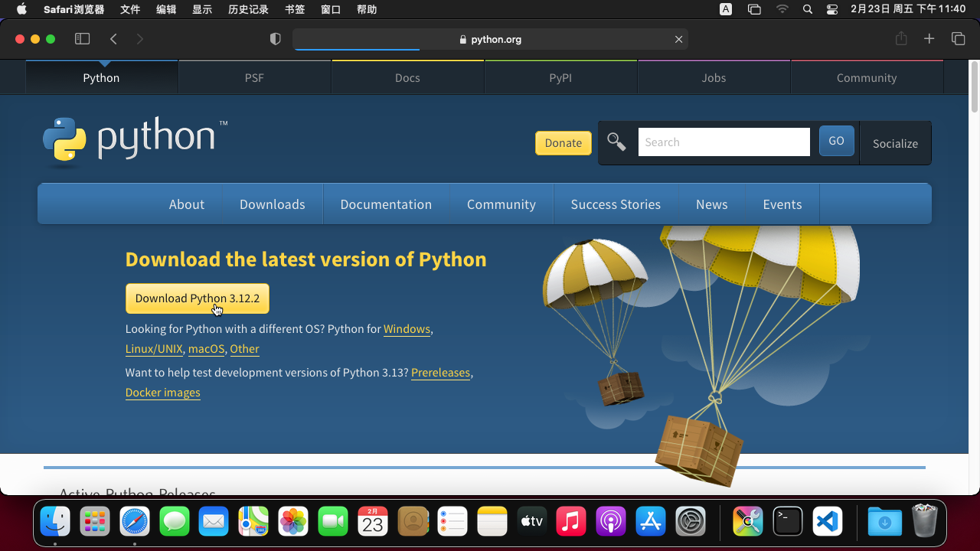Viewport: 980px width, 551px height.
Task: Open Contacts from the Dock
Action: tap(413, 522)
